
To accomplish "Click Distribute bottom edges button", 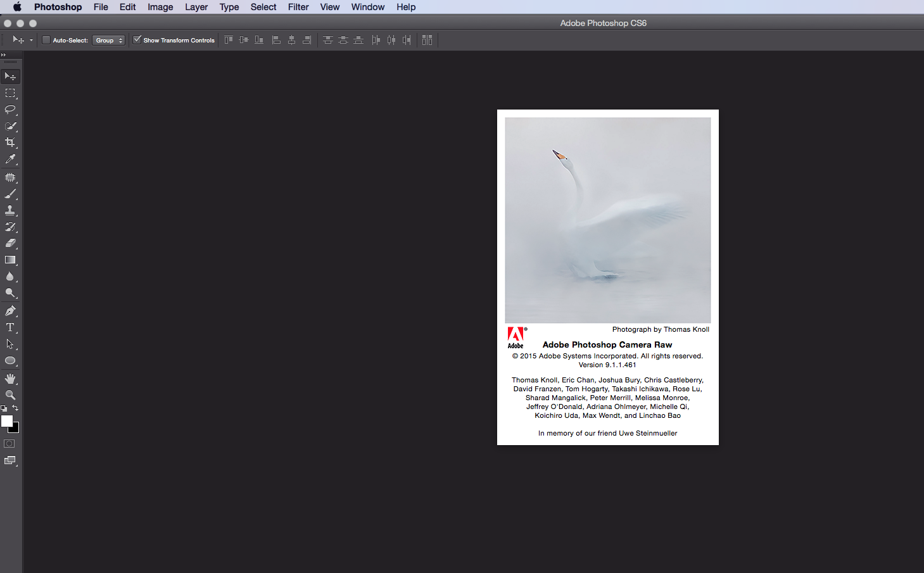I will [358, 40].
